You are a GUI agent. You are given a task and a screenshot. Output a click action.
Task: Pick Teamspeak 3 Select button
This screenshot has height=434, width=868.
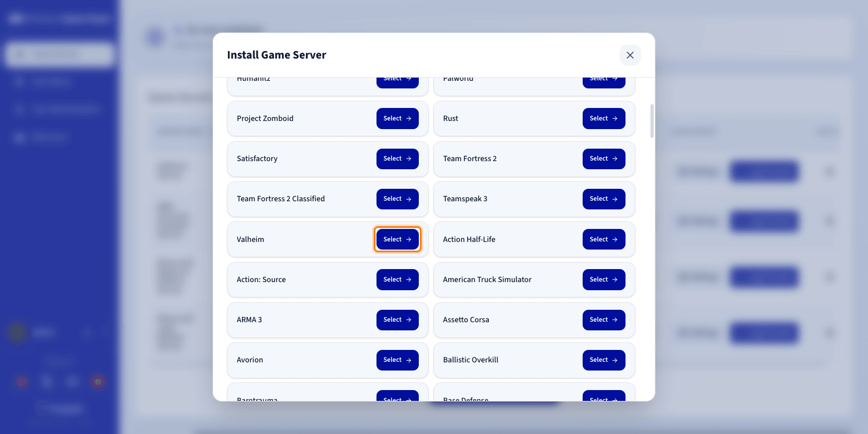click(x=604, y=199)
